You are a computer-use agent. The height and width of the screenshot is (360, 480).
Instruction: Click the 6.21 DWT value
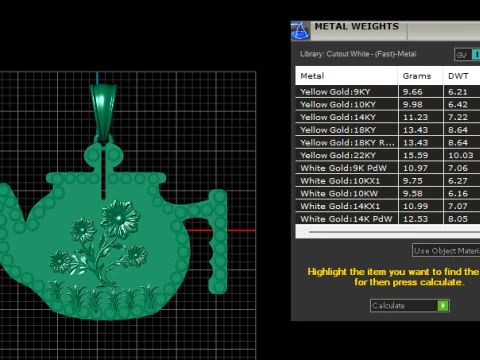(x=458, y=92)
